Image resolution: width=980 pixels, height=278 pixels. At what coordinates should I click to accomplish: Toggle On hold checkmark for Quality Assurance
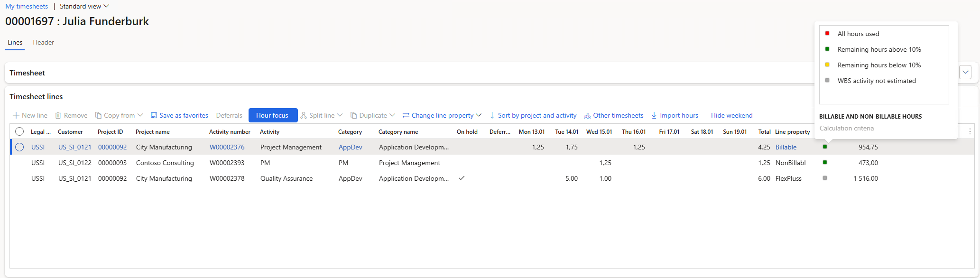pyautogui.click(x=462, y=178)
